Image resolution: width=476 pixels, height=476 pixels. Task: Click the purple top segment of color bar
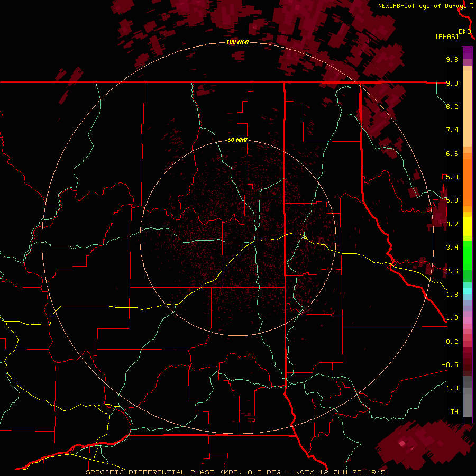coord(467,53)
